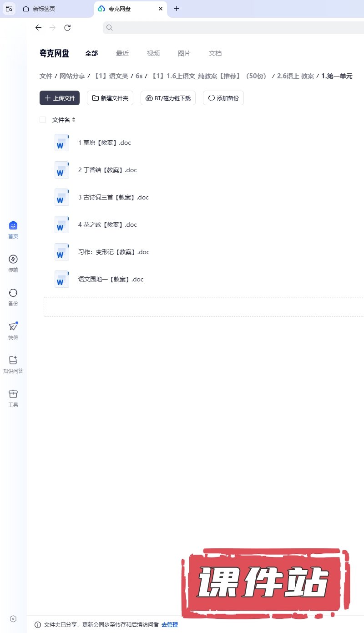
Task: Switch to the 视频 tab
Action: 153,53
